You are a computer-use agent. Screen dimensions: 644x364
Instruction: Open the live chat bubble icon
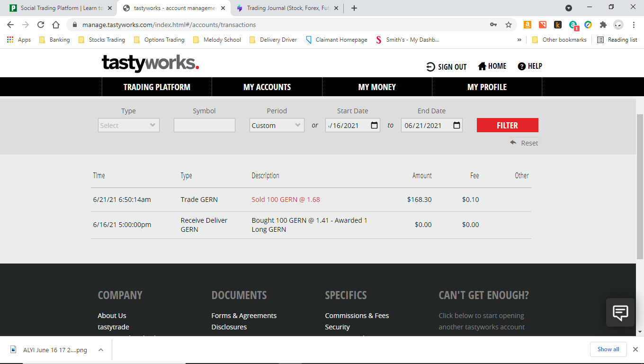coord(620,312)
